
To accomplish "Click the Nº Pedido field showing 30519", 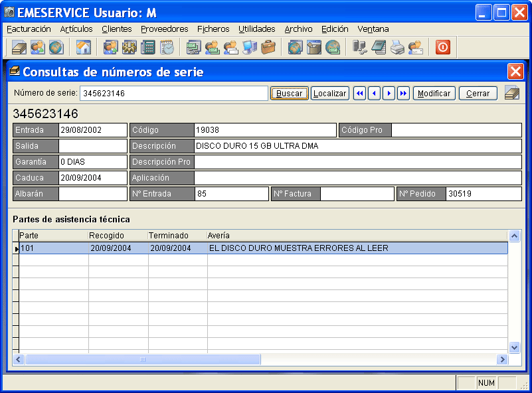I will 483,194.
